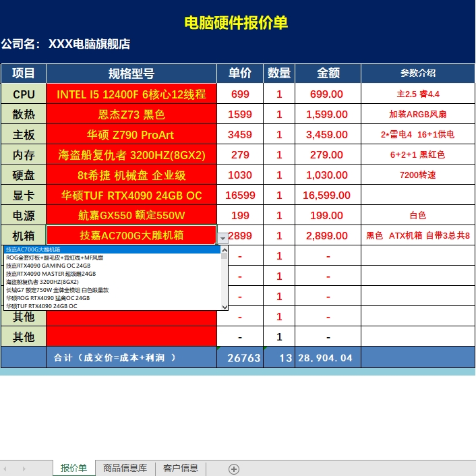Click 主2.5 睿4.4 parameter cell
The width and height of the screenshot is (476, 476).
coord(418,94)
